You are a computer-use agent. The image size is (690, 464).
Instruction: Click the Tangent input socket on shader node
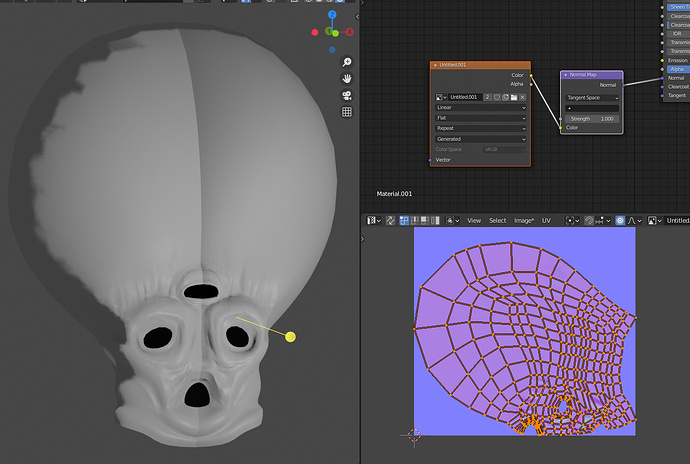pyautogui.click(x=662, y=96)
